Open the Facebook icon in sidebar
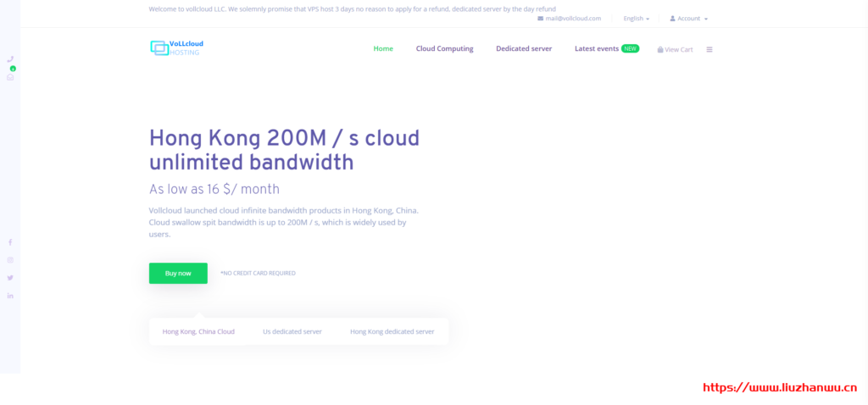 tap(10, 242)
